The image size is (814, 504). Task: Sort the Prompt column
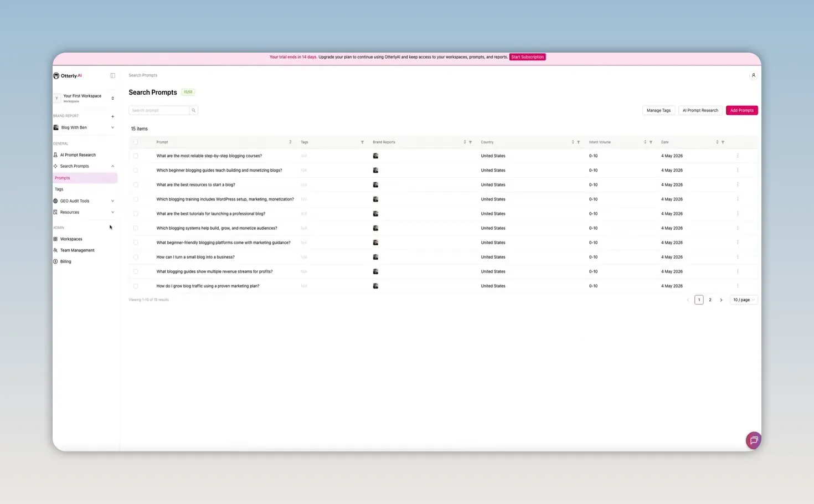(x=290, y=142)
